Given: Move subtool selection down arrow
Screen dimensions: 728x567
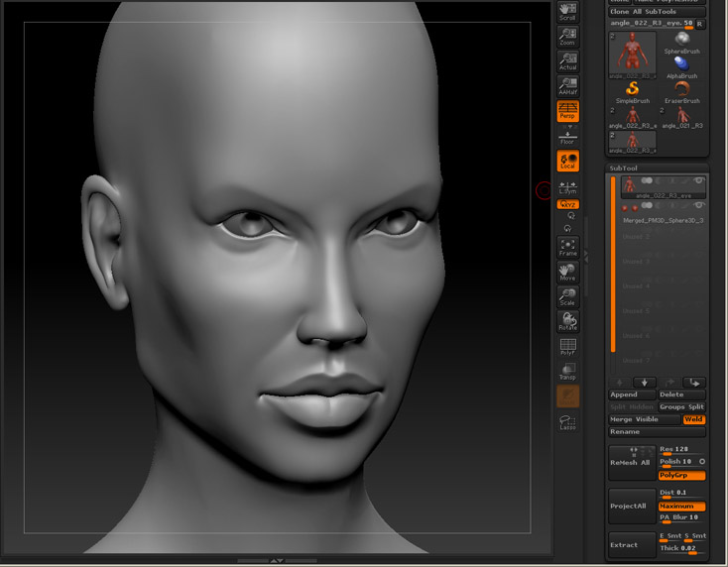Looking at the screenshot, I should 645,383.
